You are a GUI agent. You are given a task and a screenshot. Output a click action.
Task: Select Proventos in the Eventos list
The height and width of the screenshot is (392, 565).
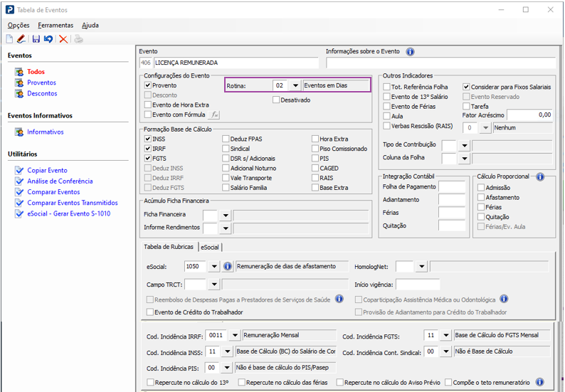pos(41,83)
